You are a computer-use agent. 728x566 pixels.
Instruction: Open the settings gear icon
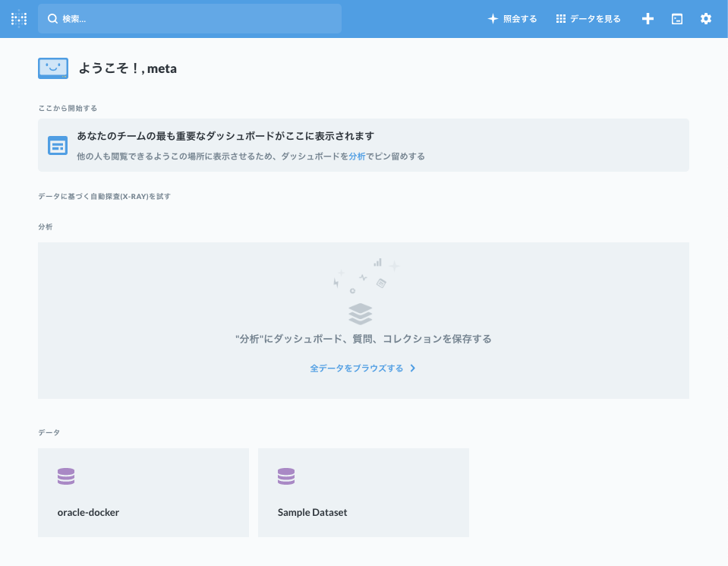coord(705,18)
